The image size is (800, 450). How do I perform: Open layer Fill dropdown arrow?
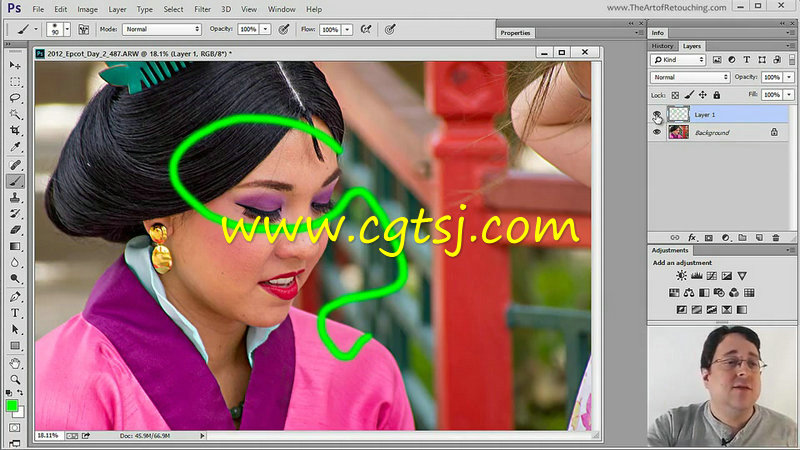(x=789, y=94)
